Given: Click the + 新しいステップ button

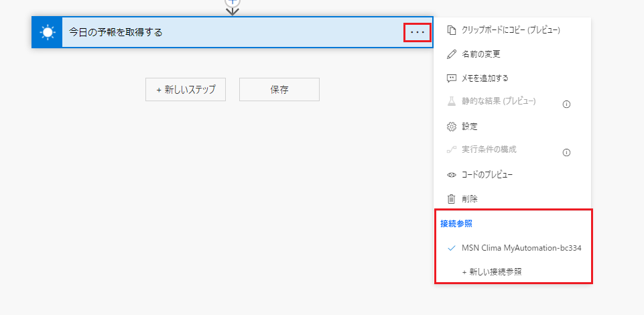Looking at the screenshot, I should [x=186, y=90].
